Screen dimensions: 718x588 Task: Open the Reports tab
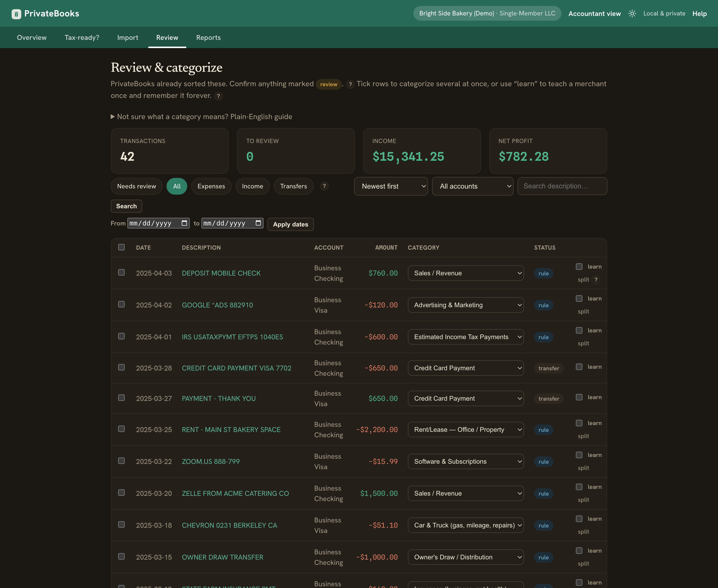(x=208, y=38)
